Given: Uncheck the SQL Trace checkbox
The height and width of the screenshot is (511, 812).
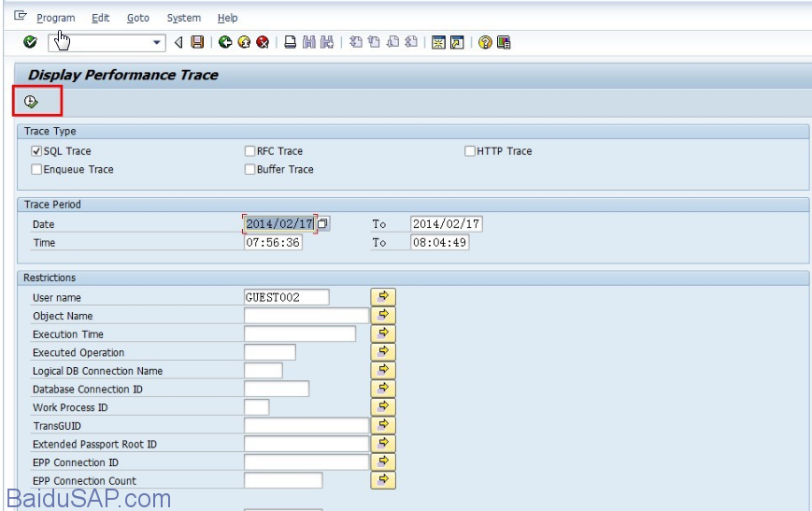Looking at the screenshot, I should (x=36, y=151).
